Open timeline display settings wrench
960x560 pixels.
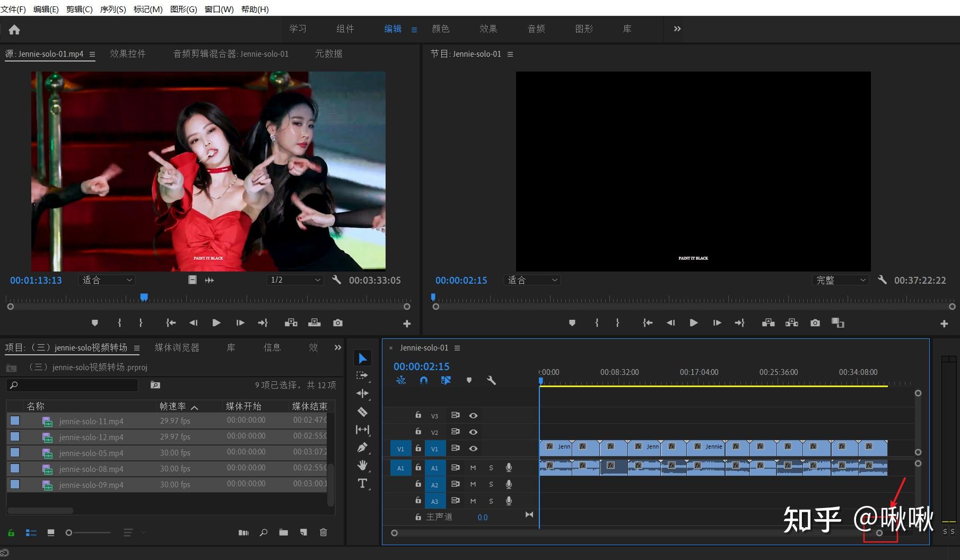coord(491,380)
